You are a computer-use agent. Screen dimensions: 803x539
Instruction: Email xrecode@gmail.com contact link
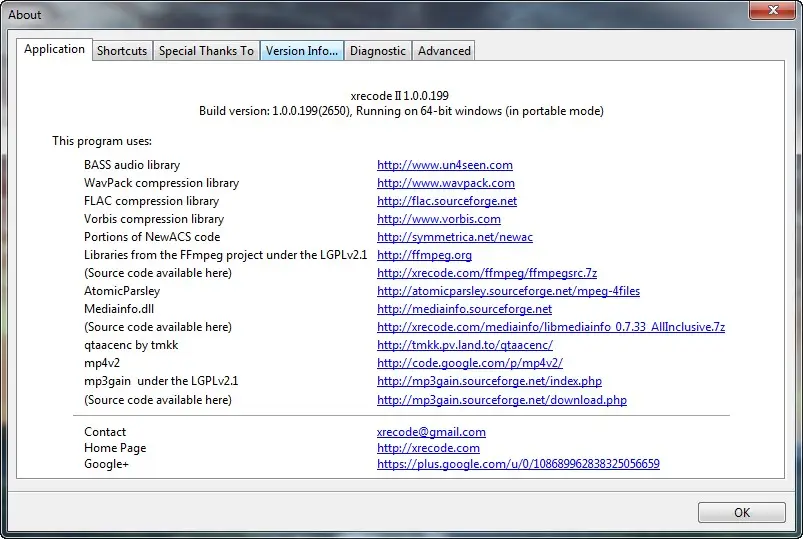point(431,432)
